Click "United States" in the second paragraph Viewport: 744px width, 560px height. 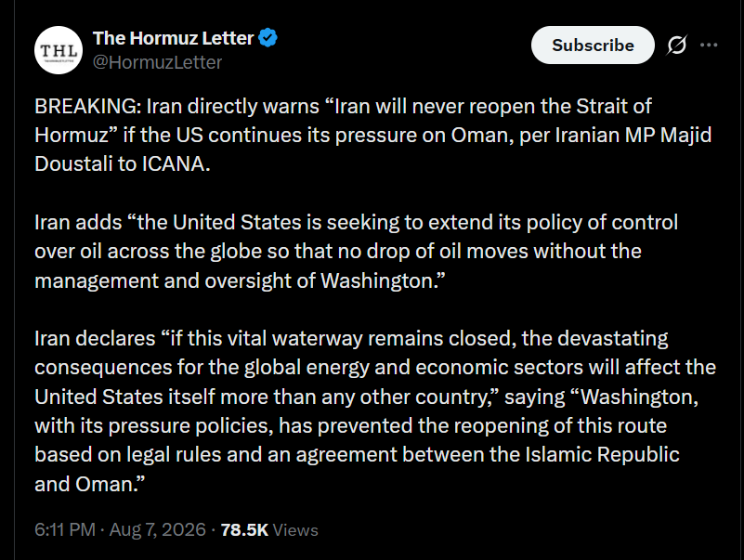(237, 222)
